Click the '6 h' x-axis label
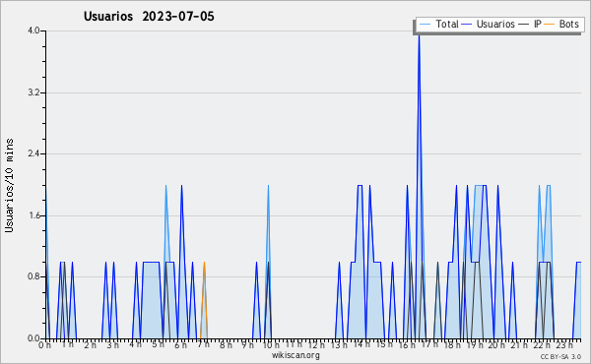Screen dimensions: 591x364 point(180,344)
